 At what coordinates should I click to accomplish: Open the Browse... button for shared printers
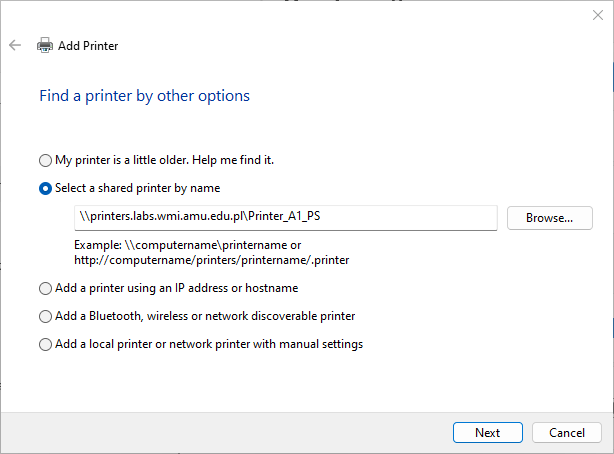pos(549,218)
